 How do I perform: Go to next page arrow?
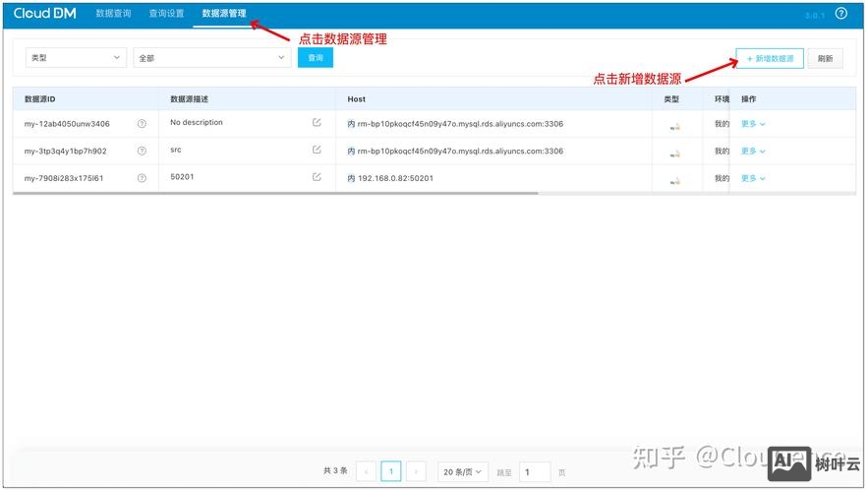click(416, 471)
